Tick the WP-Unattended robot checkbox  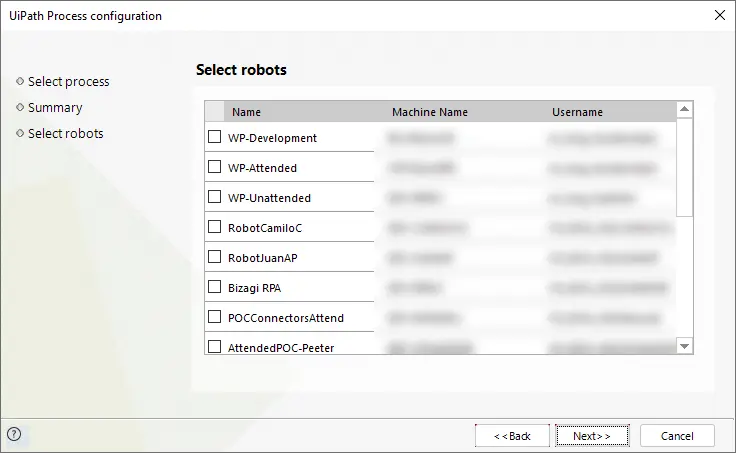pos(215,197)
